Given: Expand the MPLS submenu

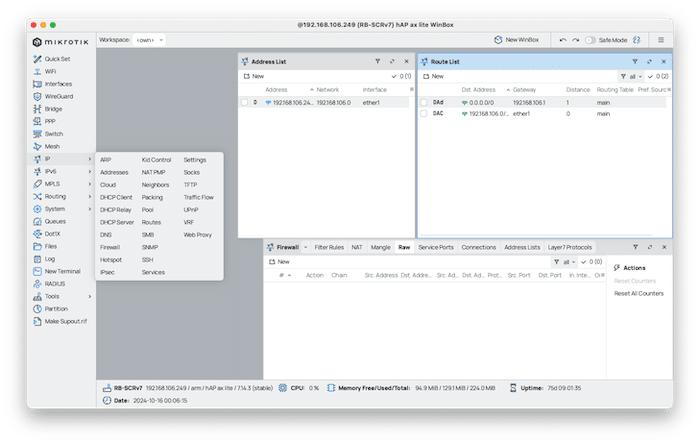Looking at the screenshot, I should pyautogui.click(x=90, y=184).
